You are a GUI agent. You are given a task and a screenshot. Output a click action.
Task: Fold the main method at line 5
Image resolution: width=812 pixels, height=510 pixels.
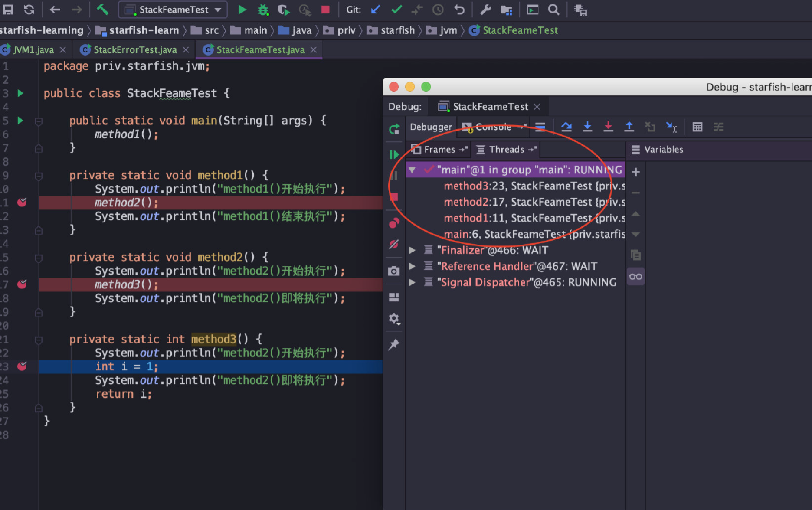click(39, 121)
